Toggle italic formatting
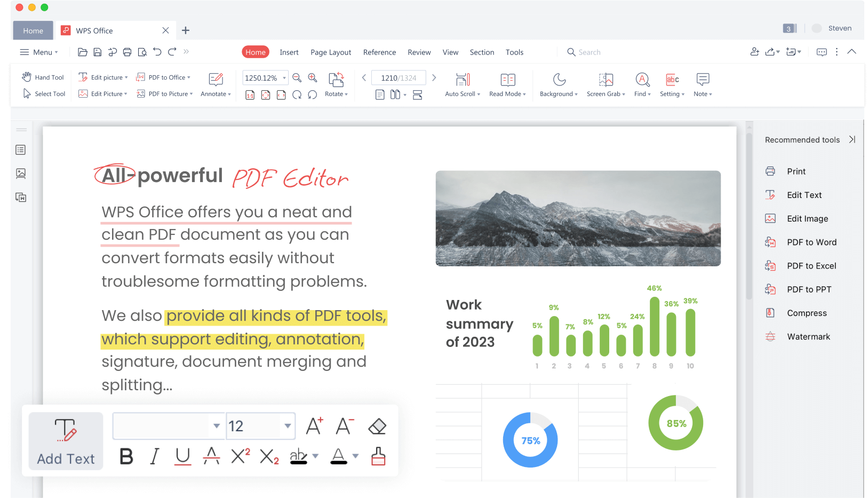The width and height of the screenshot is (868, 498). (x=154, y=456)
